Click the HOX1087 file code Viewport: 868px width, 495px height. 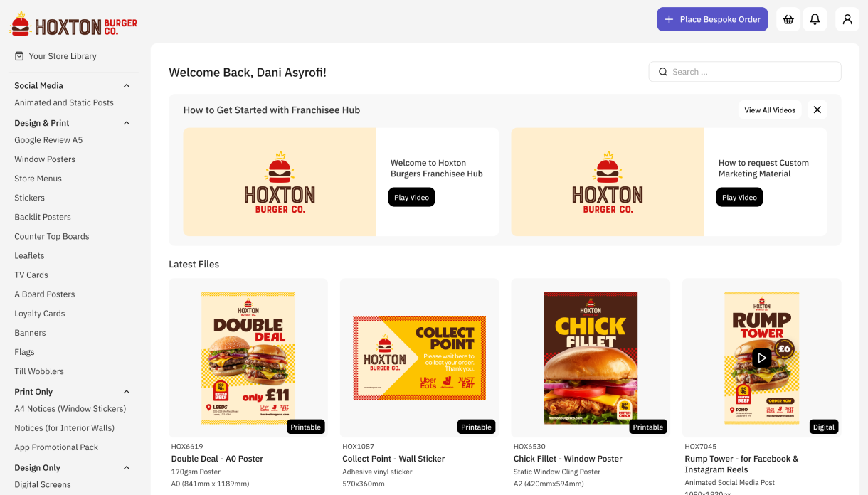point(358,447)
